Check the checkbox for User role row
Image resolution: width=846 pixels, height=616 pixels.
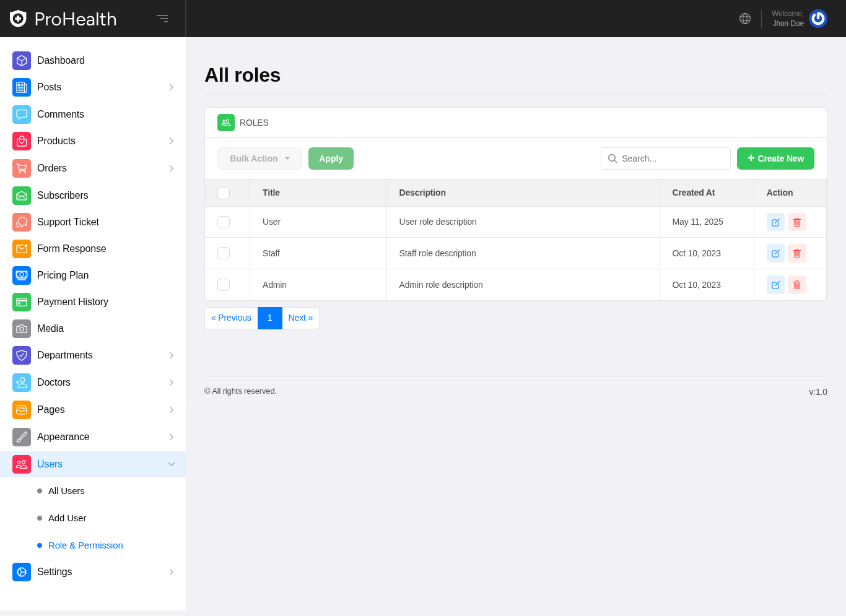coord(224,222)
